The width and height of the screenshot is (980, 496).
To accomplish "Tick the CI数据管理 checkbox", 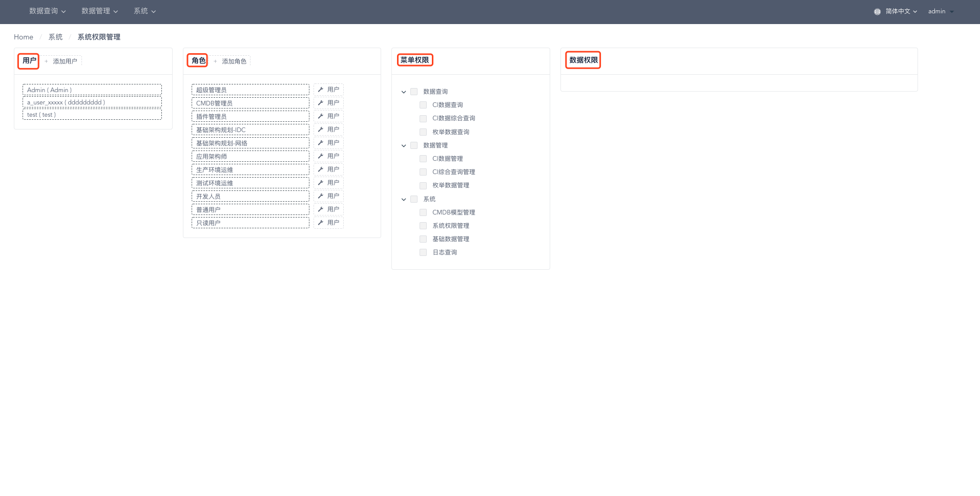I will click(423, 159).
